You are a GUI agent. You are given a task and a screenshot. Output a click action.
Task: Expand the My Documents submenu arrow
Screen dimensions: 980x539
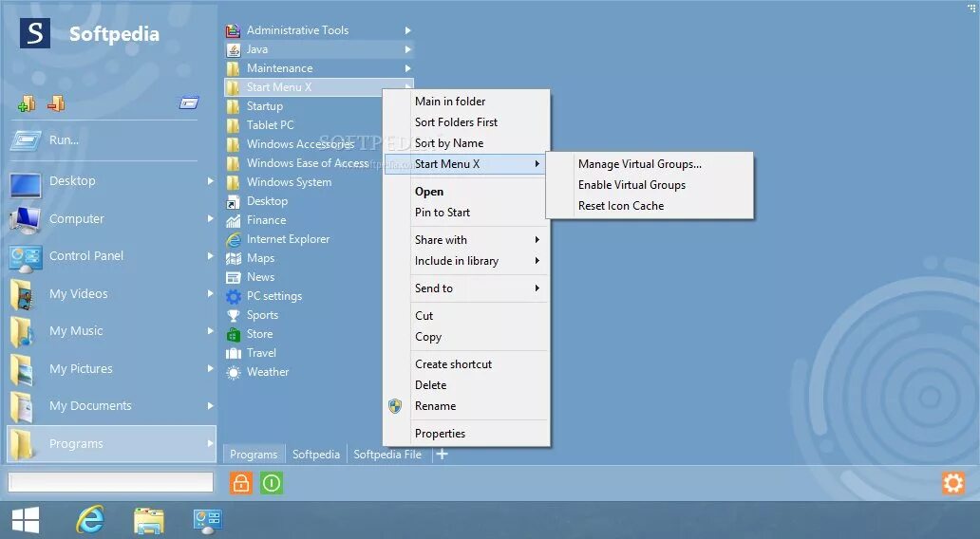point(211,406)
